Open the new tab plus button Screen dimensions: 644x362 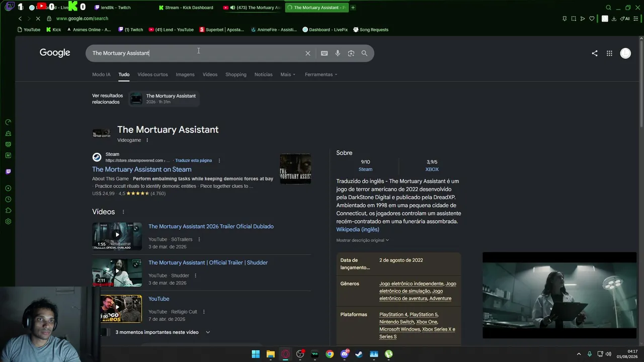point(353,8)
